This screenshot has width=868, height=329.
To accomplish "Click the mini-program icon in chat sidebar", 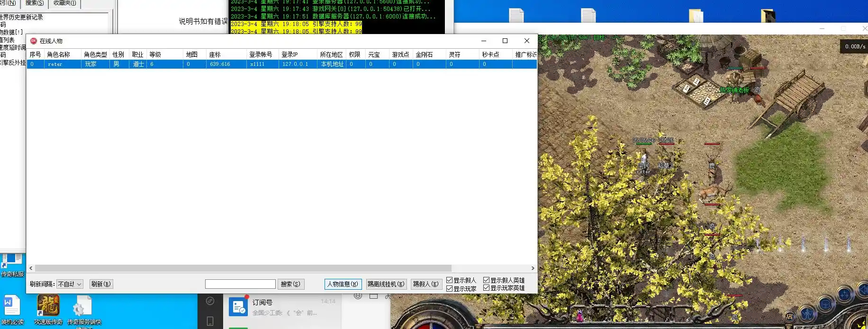I will click(210, 301).
